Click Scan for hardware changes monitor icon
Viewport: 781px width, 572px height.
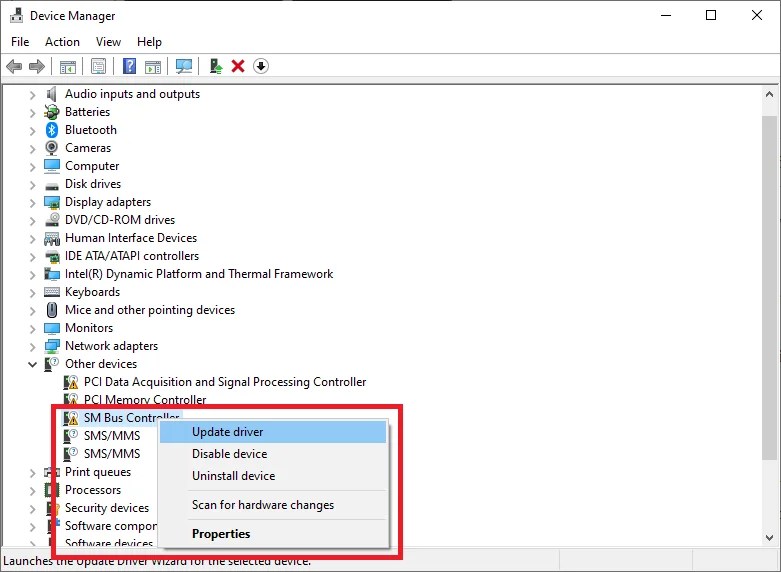pyautogui.click(x=184, y=66)
